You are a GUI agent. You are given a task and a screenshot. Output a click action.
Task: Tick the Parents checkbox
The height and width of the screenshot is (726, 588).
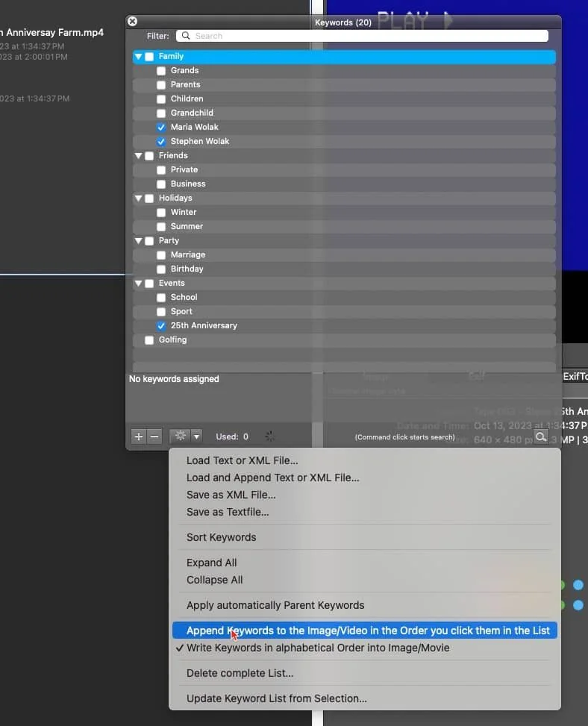(x=161, y=85)
